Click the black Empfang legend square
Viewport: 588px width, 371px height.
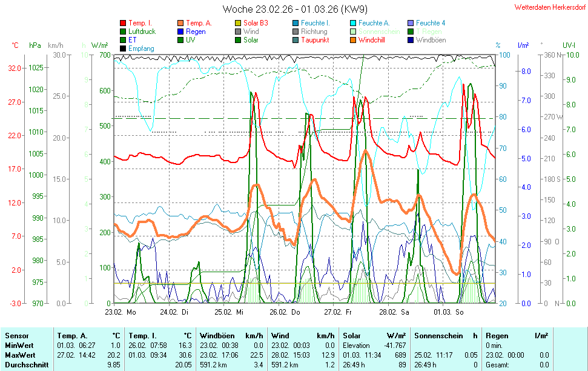coord(123,48)
